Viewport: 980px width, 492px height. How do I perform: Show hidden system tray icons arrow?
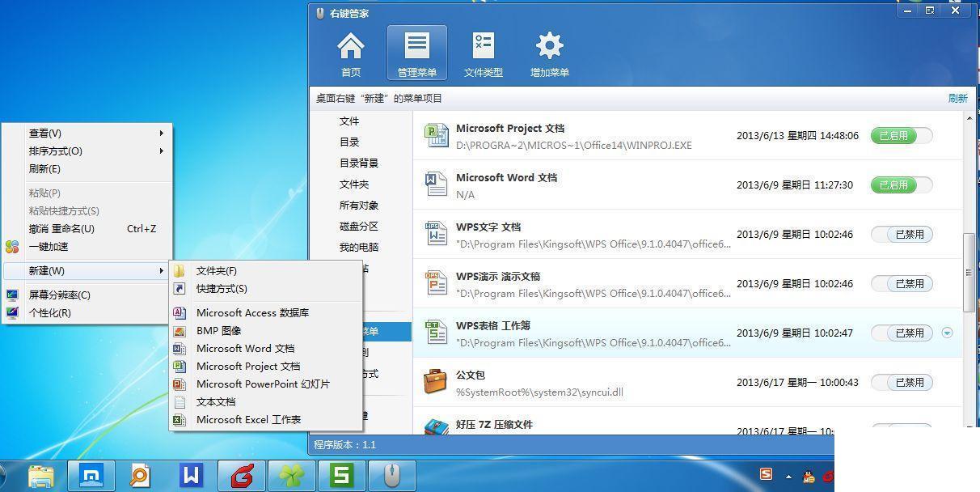(788, 477)
